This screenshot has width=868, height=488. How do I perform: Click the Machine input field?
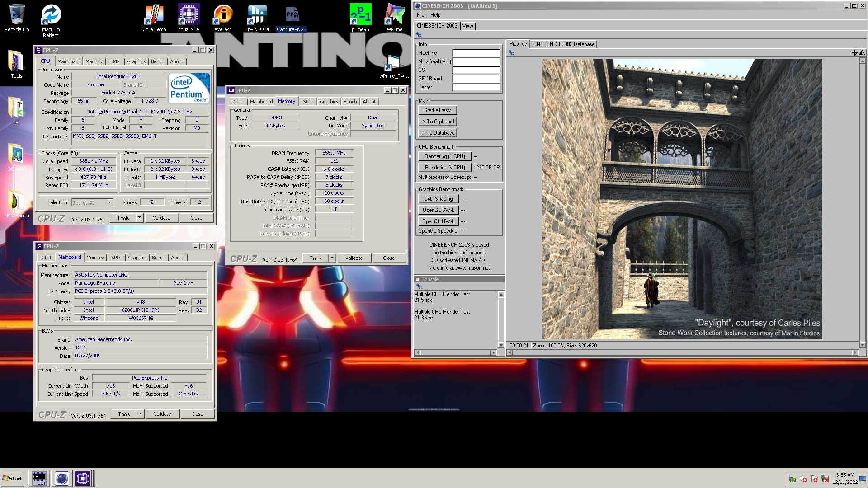[476, 53]
